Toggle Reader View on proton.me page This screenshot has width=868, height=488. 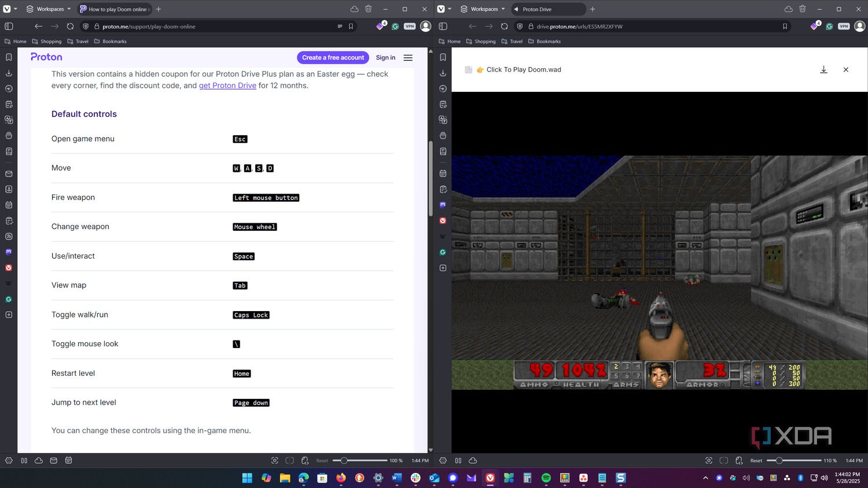point(340,26)
